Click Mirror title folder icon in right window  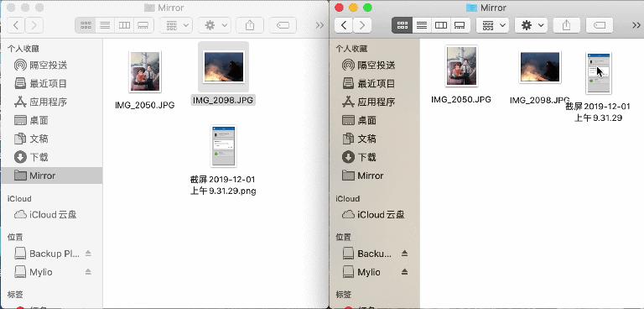tap(472, 8)
